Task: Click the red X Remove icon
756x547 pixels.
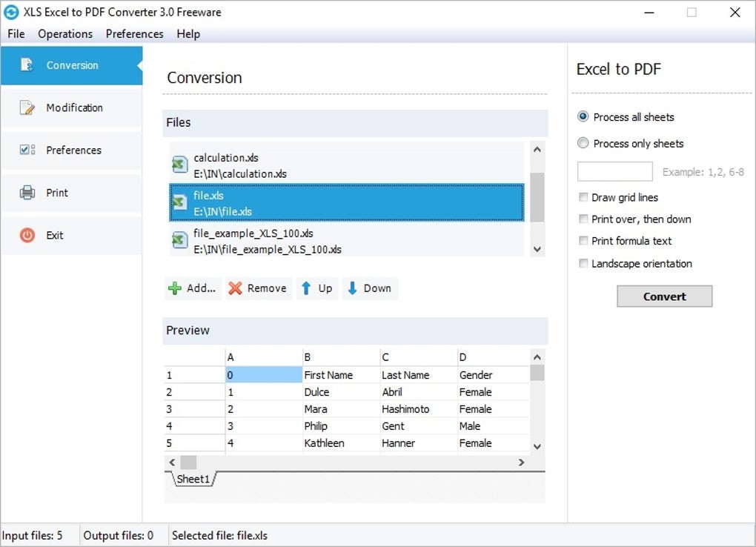Action: coord(235,288)
